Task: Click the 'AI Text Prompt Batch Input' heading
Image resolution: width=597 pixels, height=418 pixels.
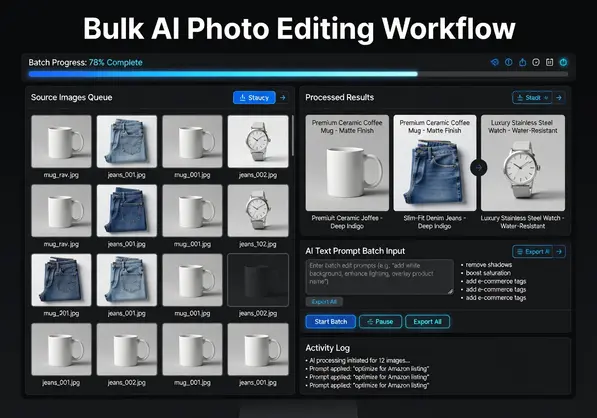Action: click(355, 251)
